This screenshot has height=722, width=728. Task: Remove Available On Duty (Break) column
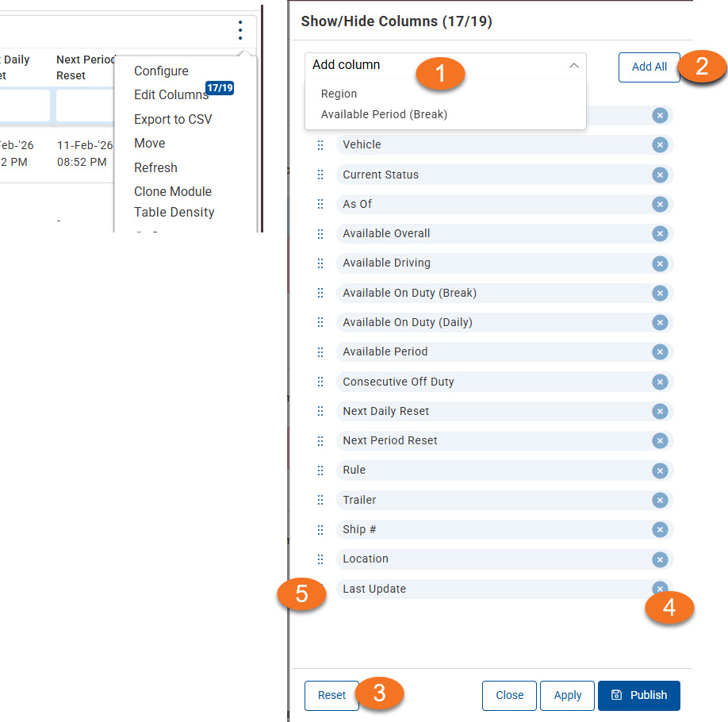coord(660,293)
